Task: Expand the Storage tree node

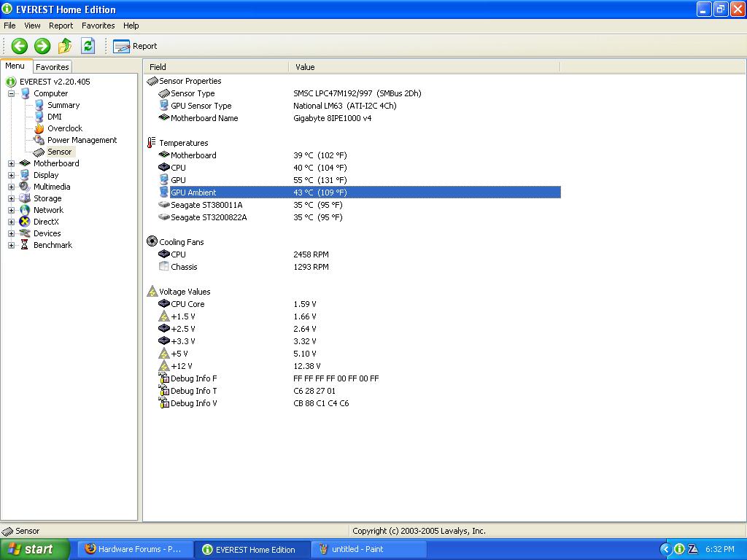Action: 11,198
